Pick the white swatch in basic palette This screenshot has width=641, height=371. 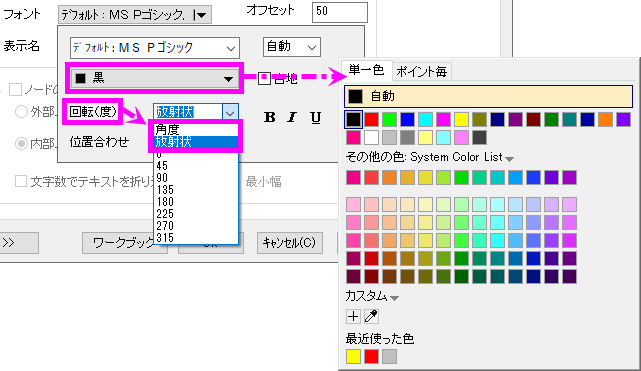coord(371,137)
